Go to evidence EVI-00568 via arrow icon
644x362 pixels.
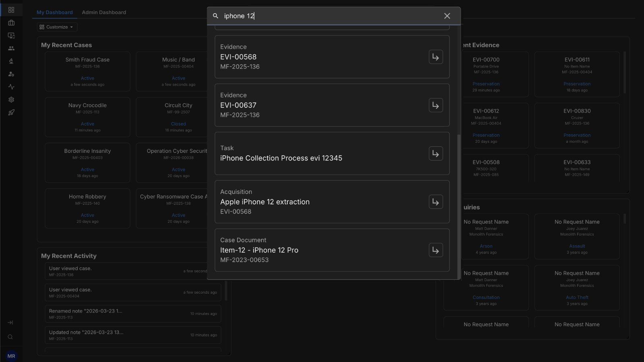[436, 57]
